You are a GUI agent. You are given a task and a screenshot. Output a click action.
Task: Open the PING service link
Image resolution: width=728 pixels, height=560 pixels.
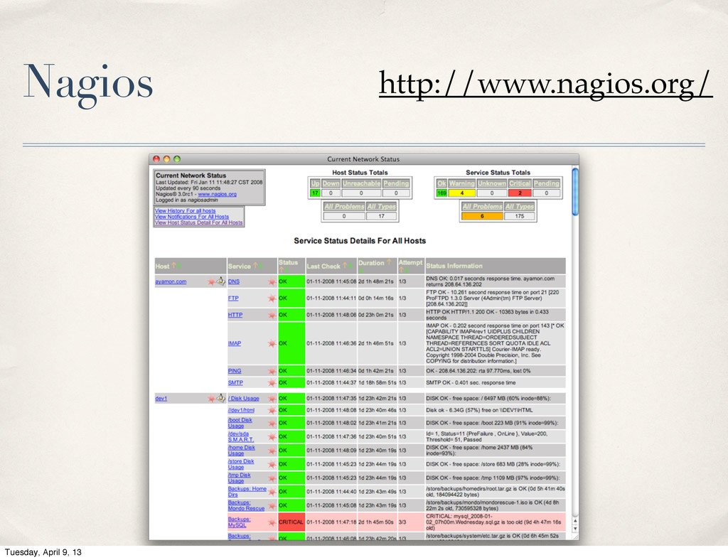[x=235, y=371]
